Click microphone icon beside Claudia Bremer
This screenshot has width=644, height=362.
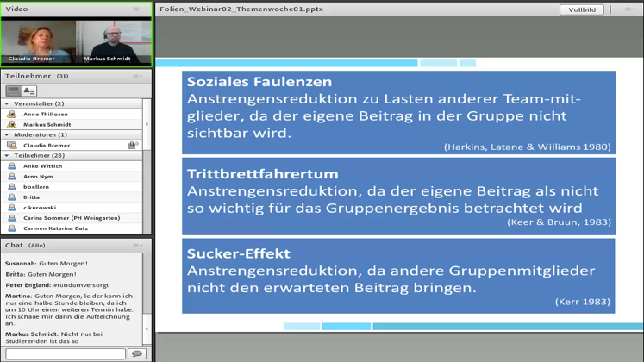[133, 145]
